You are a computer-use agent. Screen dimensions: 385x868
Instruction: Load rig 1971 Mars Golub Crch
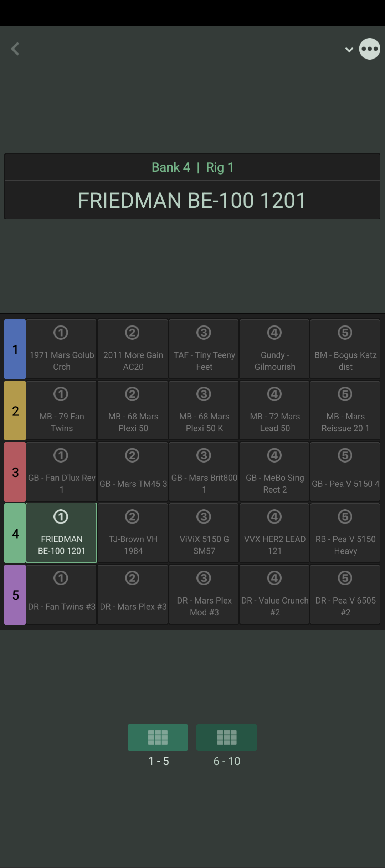click(x=61, y=349)
